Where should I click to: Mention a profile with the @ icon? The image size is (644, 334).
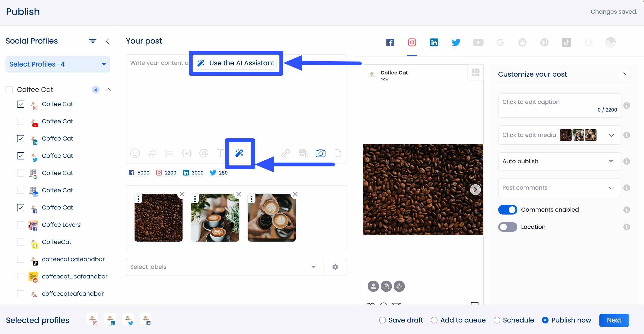204,153
